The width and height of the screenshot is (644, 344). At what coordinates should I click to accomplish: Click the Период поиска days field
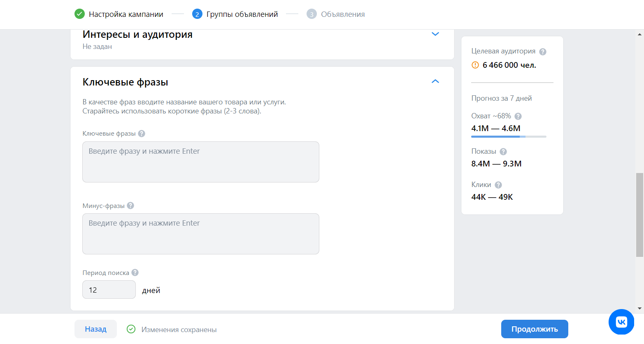click(x=109, y=290)
